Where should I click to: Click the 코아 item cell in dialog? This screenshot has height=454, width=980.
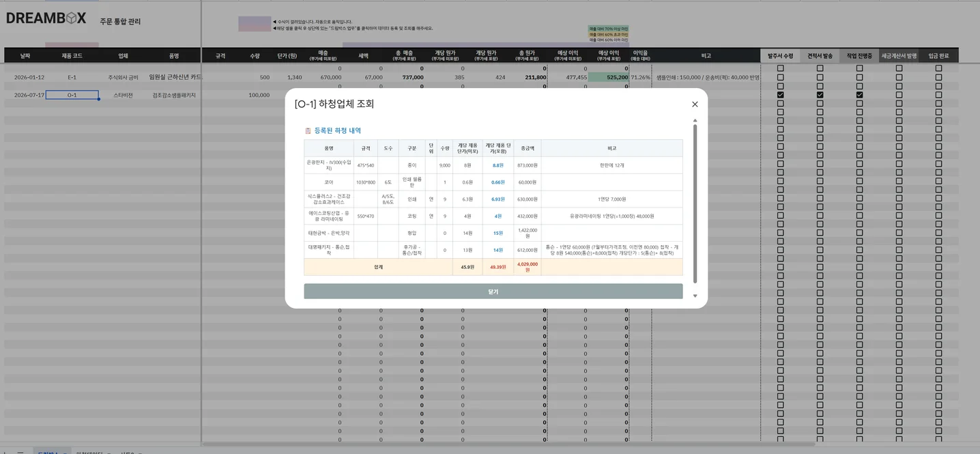[329, 182]
